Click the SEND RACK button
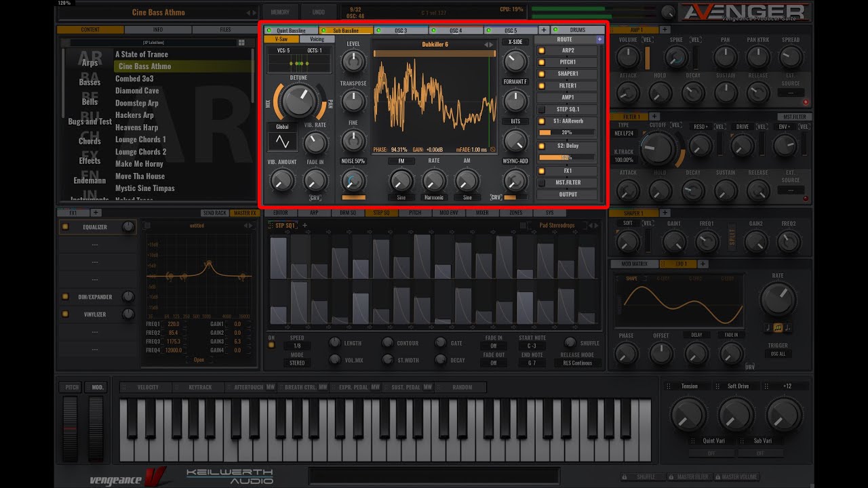868x488 pixels. click(x=214, y=213)
